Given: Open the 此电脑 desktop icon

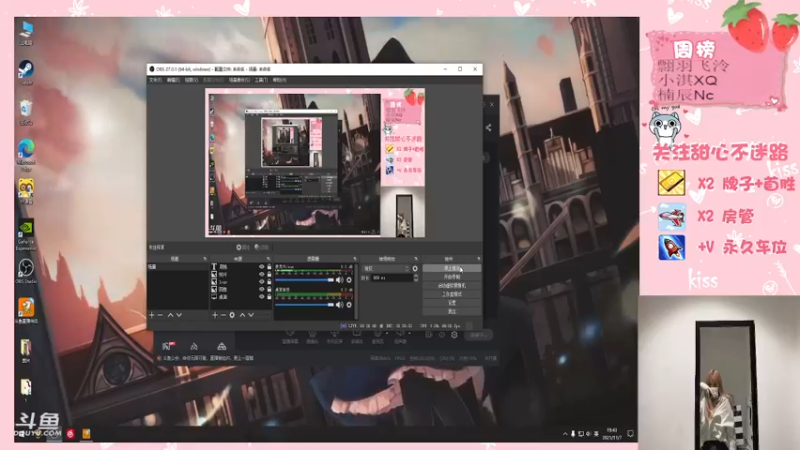Looking at the screenshot, I should tap(26, 33).
